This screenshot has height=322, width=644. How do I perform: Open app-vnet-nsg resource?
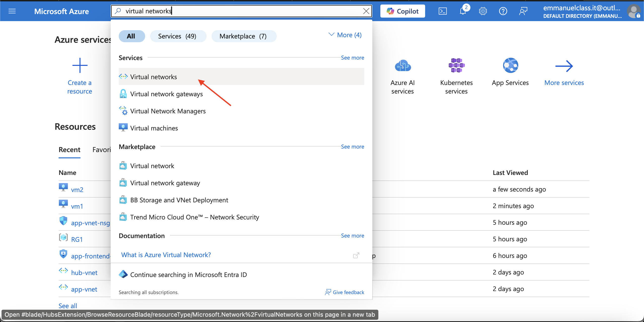pos(91,223)
